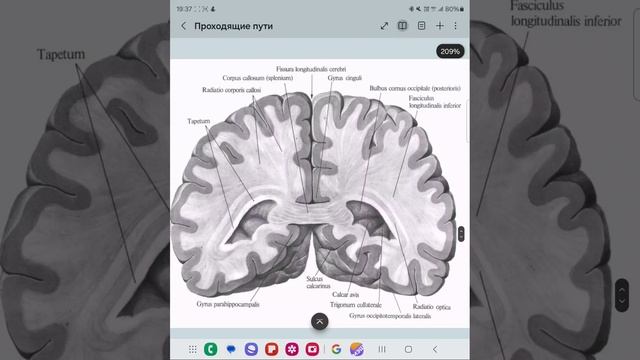Tap the "Calcar avis" label

[x=345, y=294]
